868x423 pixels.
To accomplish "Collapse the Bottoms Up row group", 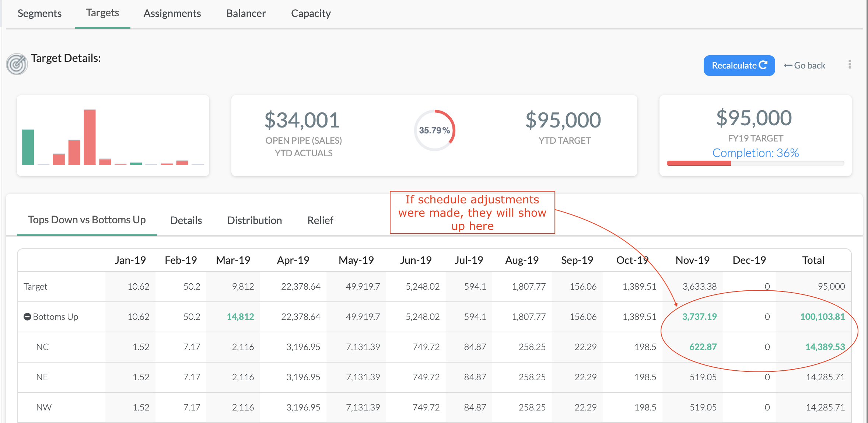I will click(27, 317).
